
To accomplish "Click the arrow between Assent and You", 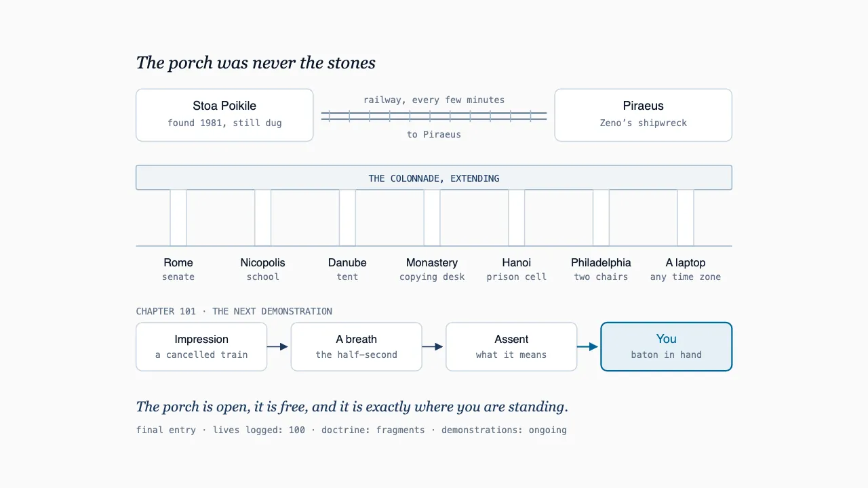I will [588, 346].
